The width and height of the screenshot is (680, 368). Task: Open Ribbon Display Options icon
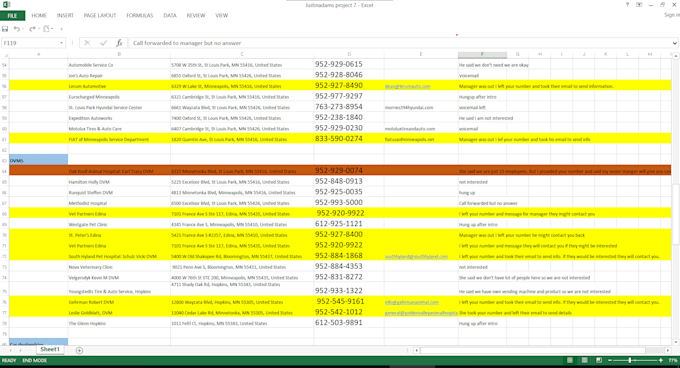(x=639, y=5)
